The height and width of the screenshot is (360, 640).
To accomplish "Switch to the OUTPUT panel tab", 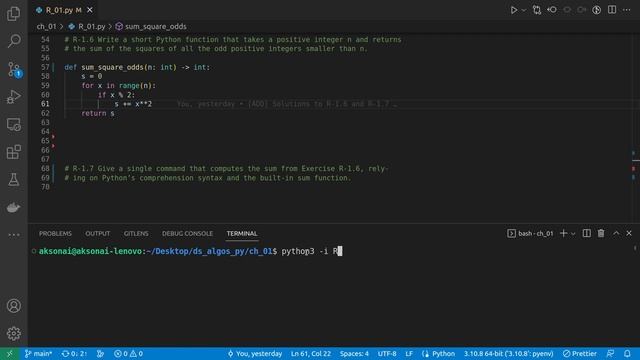I will click(98, 233).
